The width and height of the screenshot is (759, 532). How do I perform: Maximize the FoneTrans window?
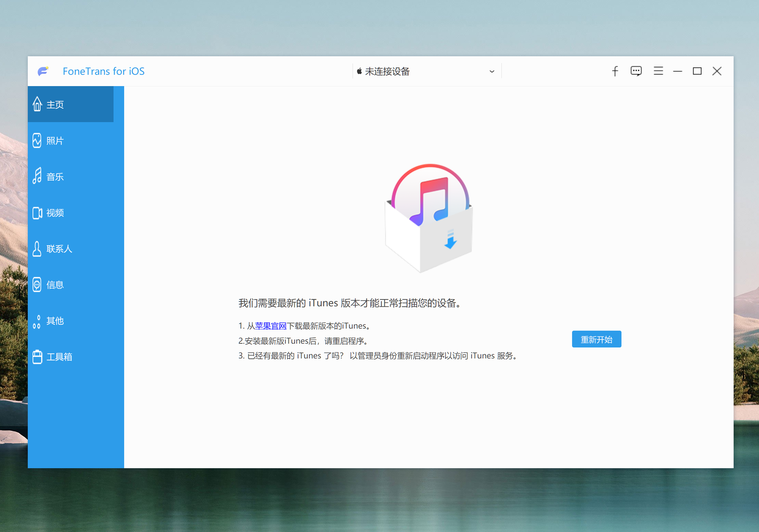point(697,71)
